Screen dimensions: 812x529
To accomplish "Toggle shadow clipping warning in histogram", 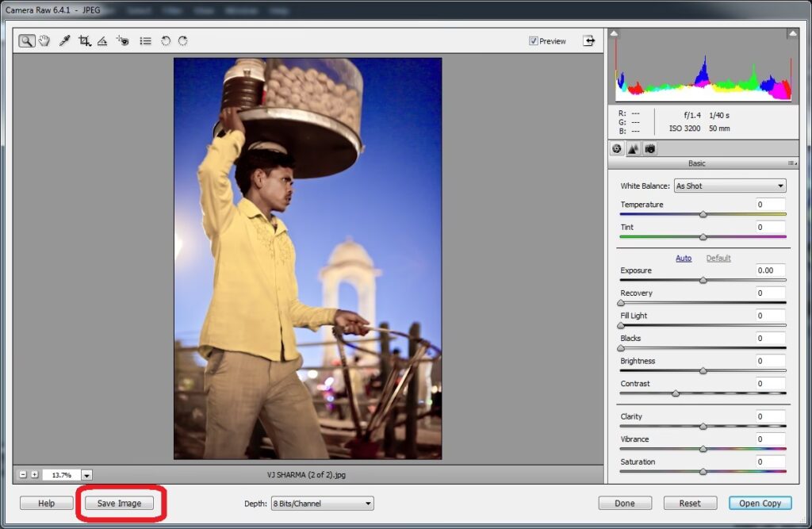I will (614, 33).
